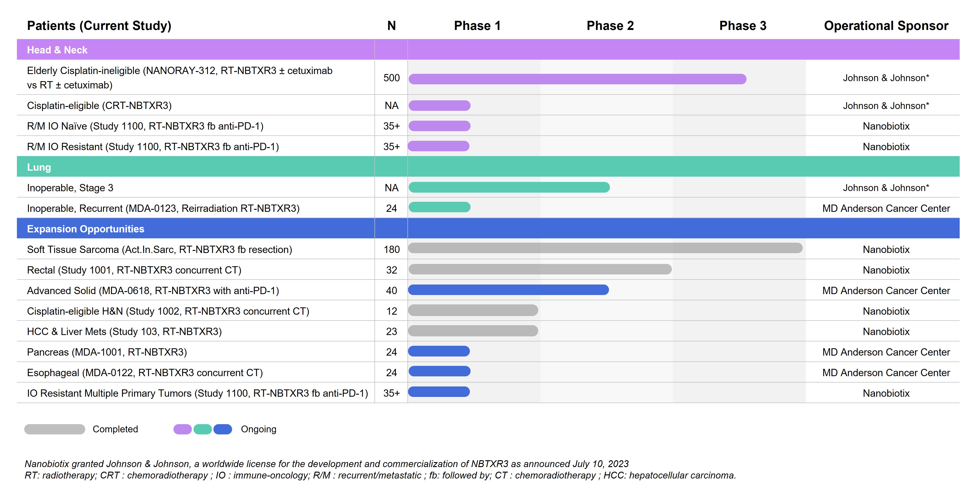Click the teal Ongoing legend swatch
This screenshot has width=980, height=500.
click(x=202, y=429)
